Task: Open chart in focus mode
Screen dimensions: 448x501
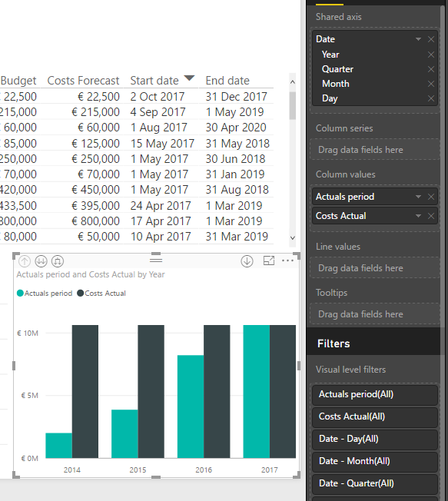Action: (x=269, y=260)
